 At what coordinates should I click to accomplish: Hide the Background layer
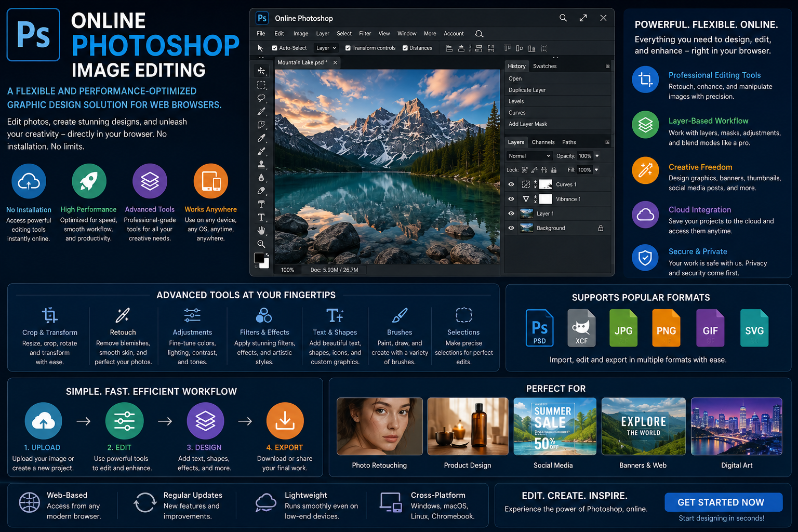pyautogui.click(x=511, y=228)
